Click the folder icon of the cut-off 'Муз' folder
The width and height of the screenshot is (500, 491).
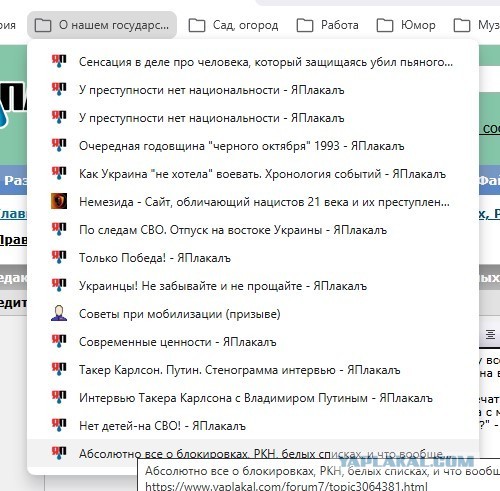click(x=462, y=25)
